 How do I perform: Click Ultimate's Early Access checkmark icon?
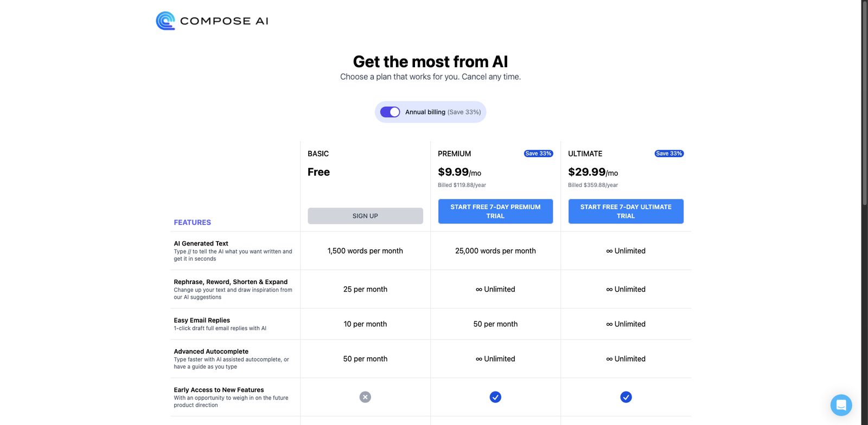[x=626, y=397]
